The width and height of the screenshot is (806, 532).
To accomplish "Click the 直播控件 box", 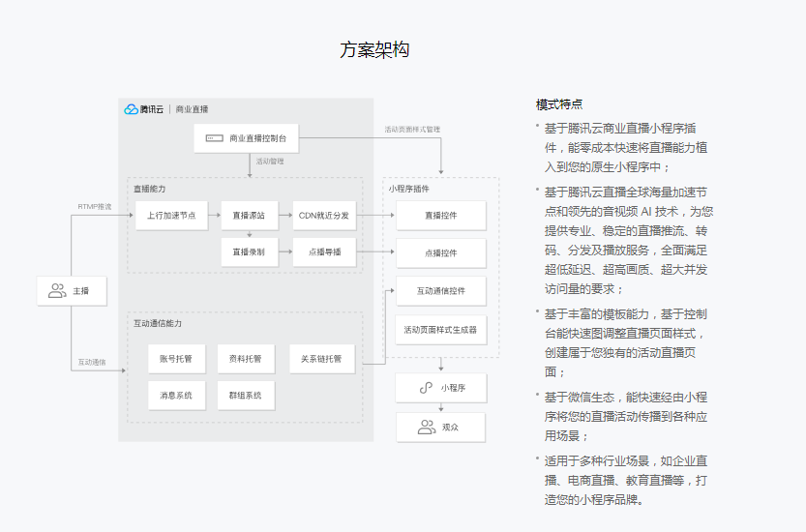I will coord(440,216).
